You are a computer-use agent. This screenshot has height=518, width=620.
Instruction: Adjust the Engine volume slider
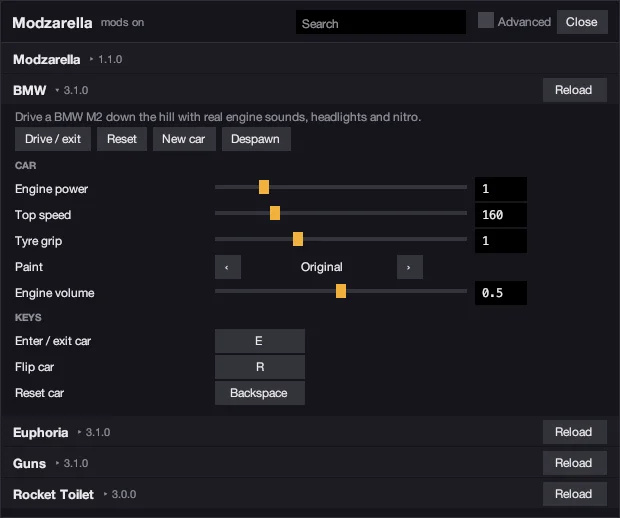341,291
